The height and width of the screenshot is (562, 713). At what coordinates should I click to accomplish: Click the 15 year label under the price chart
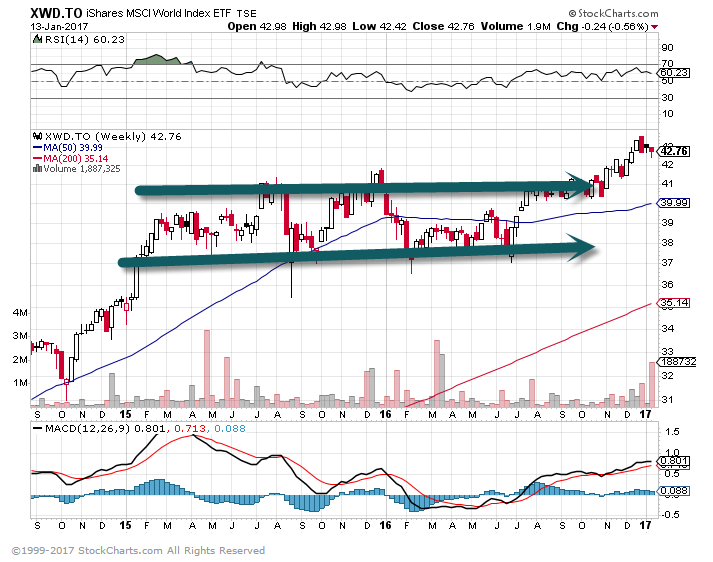pos(125,414)
